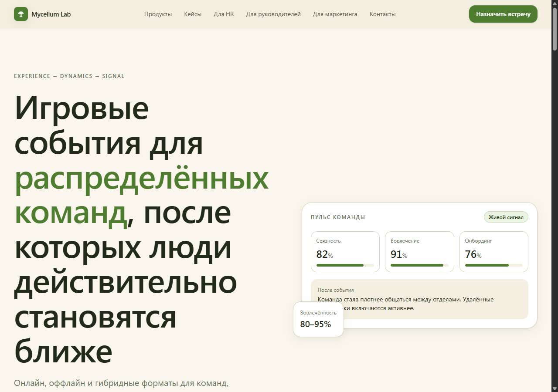
Task: Select Для руководителей in the navbar
Action: click(x=273, y=14)
